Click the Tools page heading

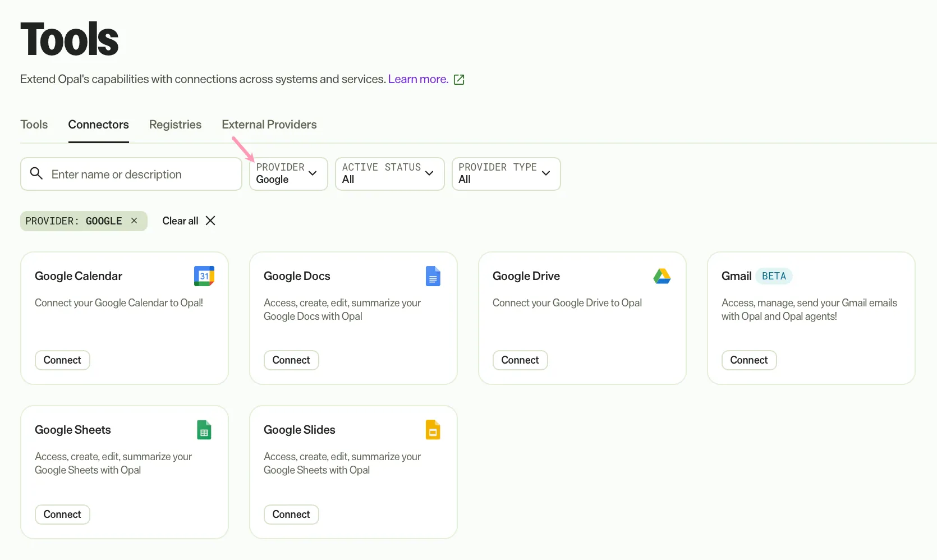[x=70, y=40]
